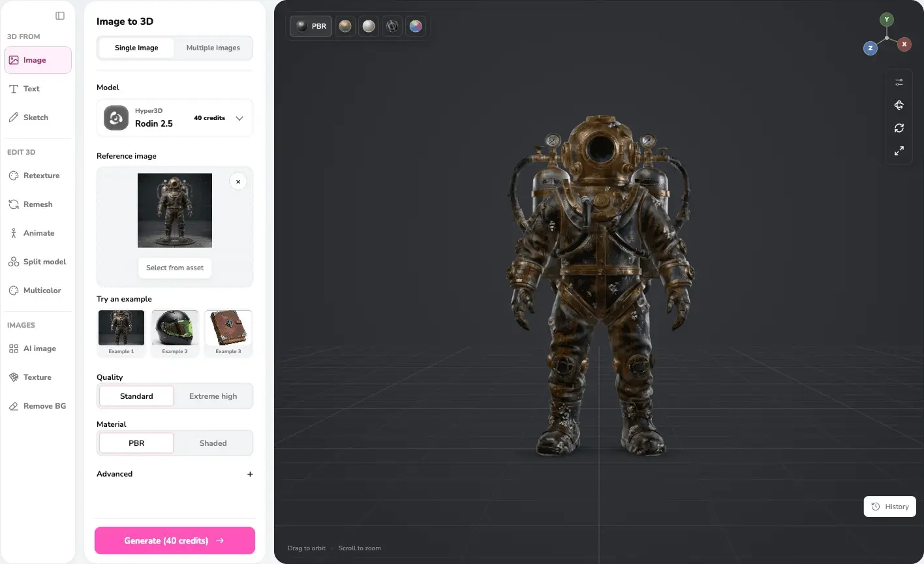924x564 pixels.
Task: Select the white clay sphere render mode
Action: (369, 26)
